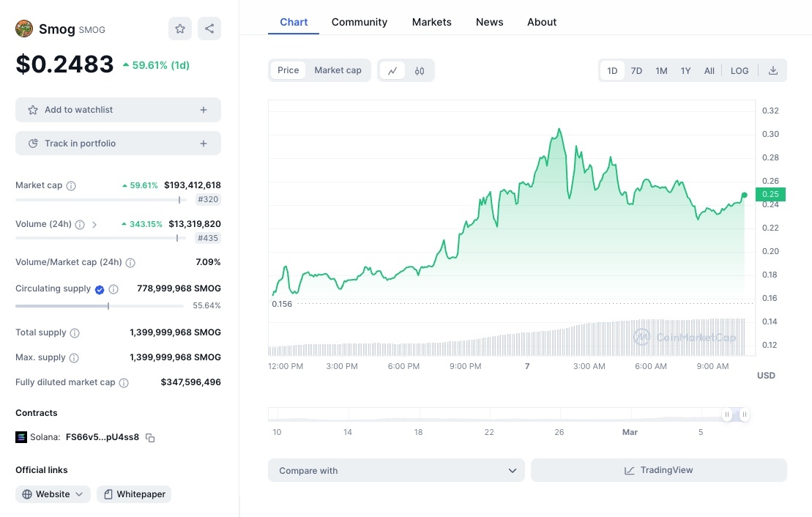
Task: Set chart range to 1Y
Action: pos(685,70)
